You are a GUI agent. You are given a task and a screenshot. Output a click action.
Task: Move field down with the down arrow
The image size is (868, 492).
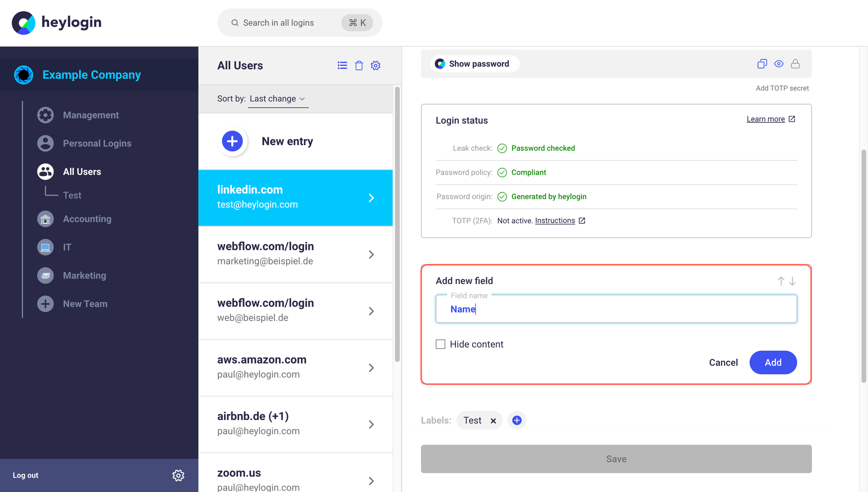click(793, 281)
